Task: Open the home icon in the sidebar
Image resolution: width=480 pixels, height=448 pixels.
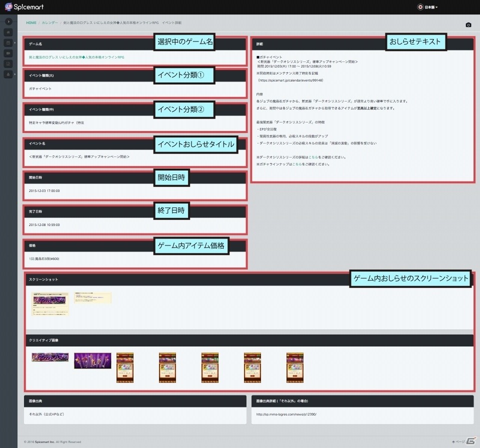Action: [8, 32]
